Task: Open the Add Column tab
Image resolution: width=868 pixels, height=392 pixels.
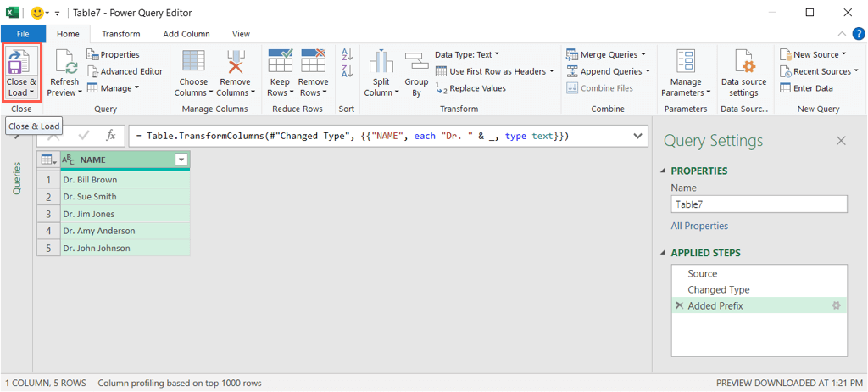Action: [x=186, y=34]
